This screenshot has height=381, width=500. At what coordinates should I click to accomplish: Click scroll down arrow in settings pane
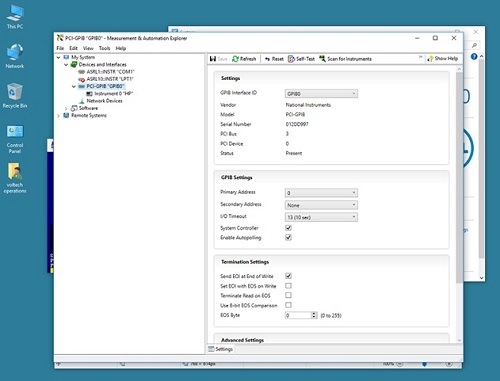[x=459, y=340]
